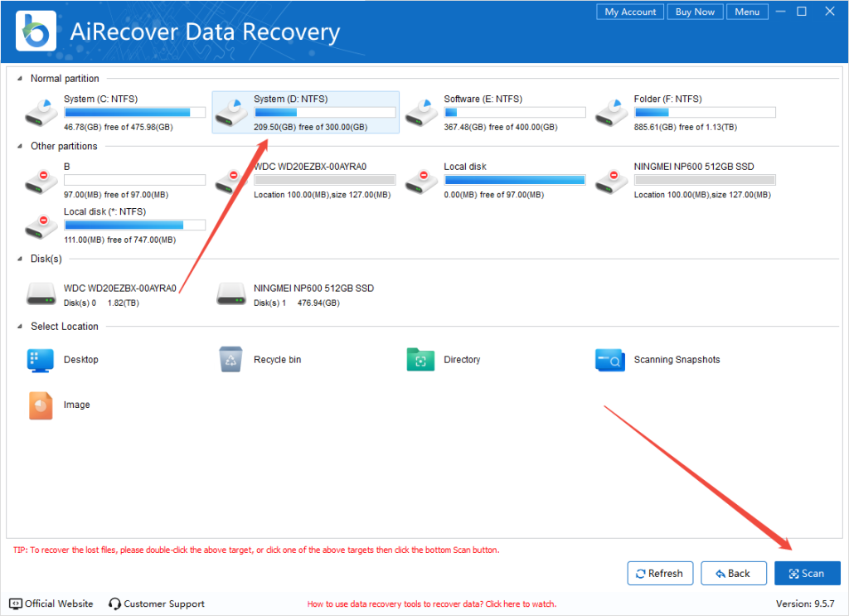
Task: Open My Account from title bar
Action: pyautogui.click(x=629, y=12)
